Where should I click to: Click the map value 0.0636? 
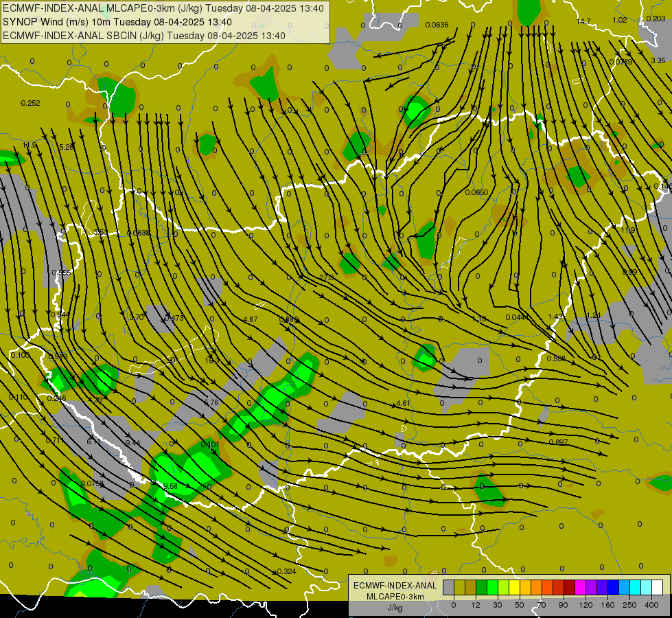[437, 25]
